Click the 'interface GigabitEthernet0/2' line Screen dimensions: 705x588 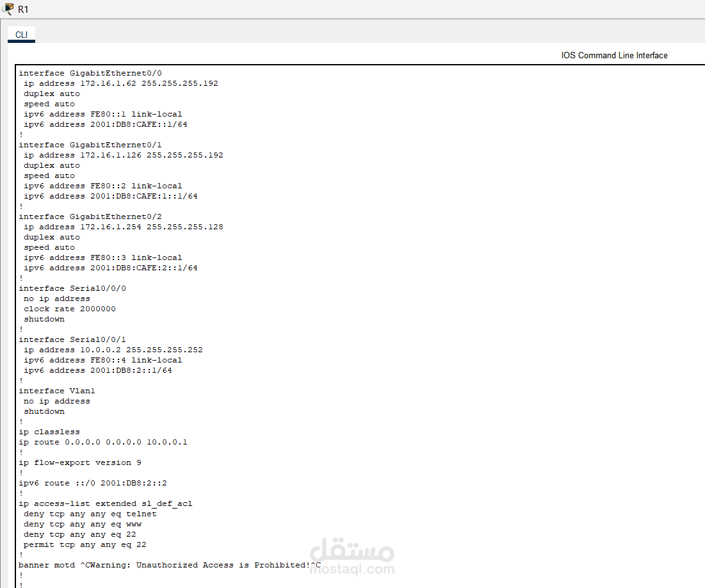point(90,217)
